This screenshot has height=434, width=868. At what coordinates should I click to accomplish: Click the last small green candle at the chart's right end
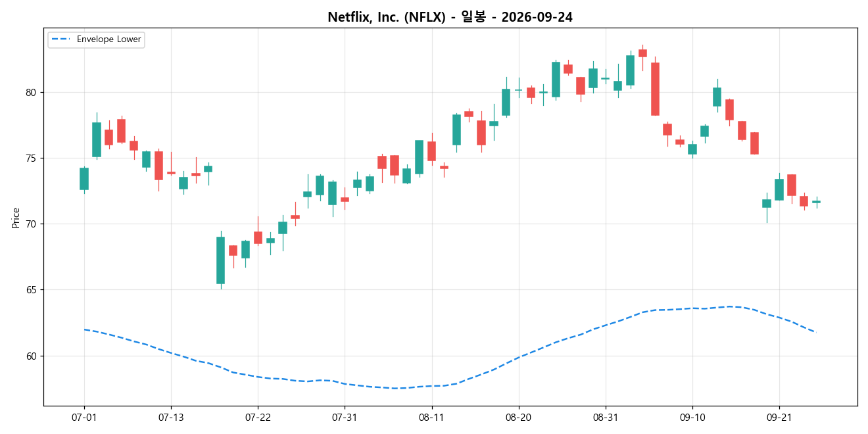click(816, 202)
